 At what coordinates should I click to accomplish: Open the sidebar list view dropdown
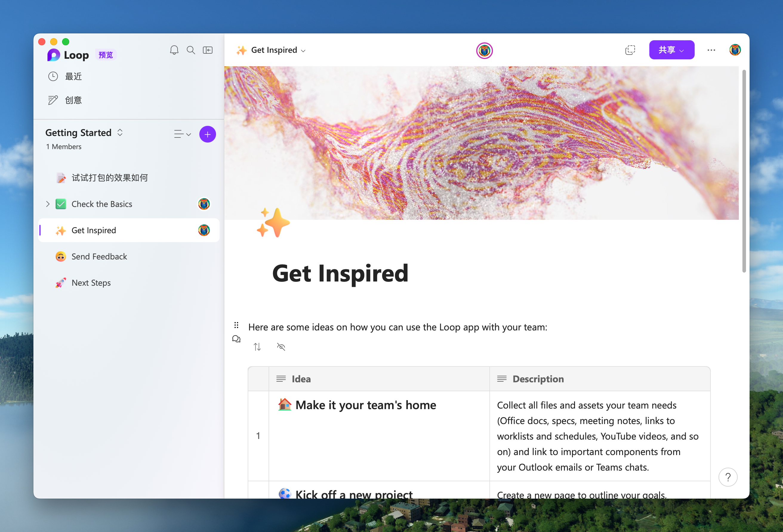[182, 134]
